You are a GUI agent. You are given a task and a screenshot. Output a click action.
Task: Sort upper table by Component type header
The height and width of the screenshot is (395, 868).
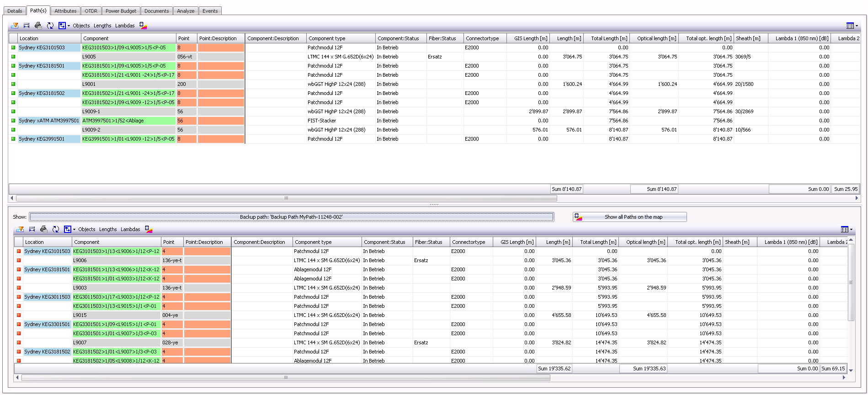(x=341, y=38)
